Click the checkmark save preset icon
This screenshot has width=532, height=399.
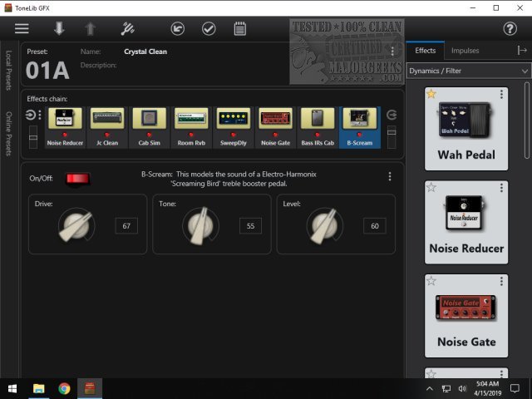tap(209, 28)
